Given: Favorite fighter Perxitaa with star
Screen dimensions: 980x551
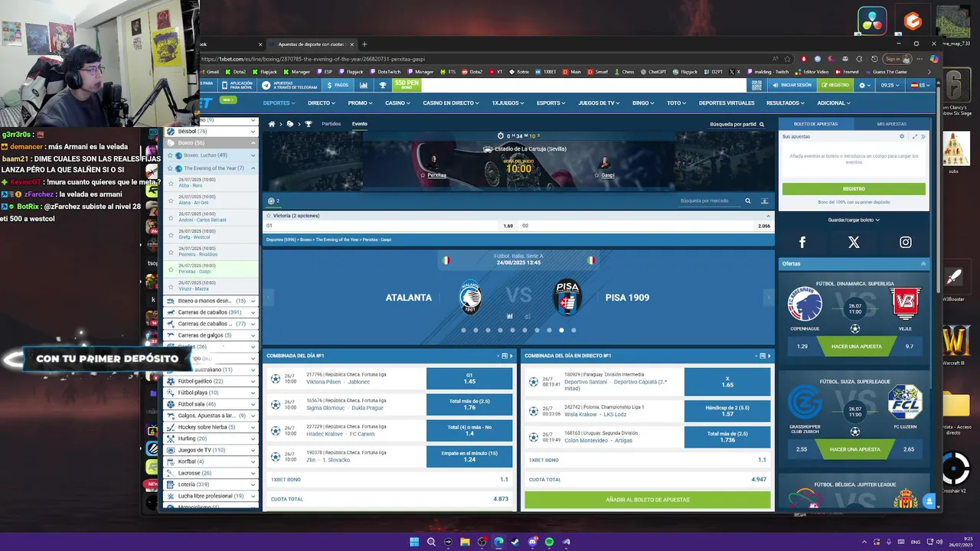Looking at the screenshot, I should click(422, 175).
